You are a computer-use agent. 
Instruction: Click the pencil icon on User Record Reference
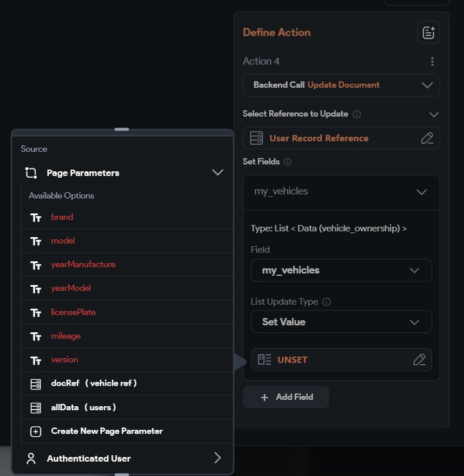click(x=427, y=138)
